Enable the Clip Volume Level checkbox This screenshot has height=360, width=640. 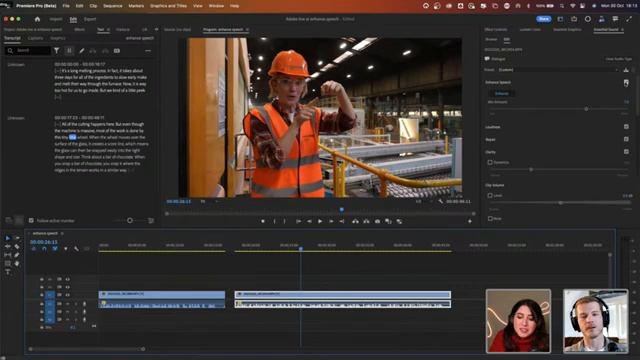490,196
